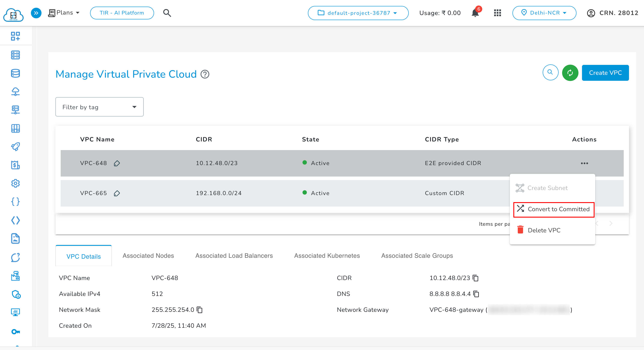This screenshot has height=350, width=644.
Task: Click the green refresh button
Action: click(570, 73)
